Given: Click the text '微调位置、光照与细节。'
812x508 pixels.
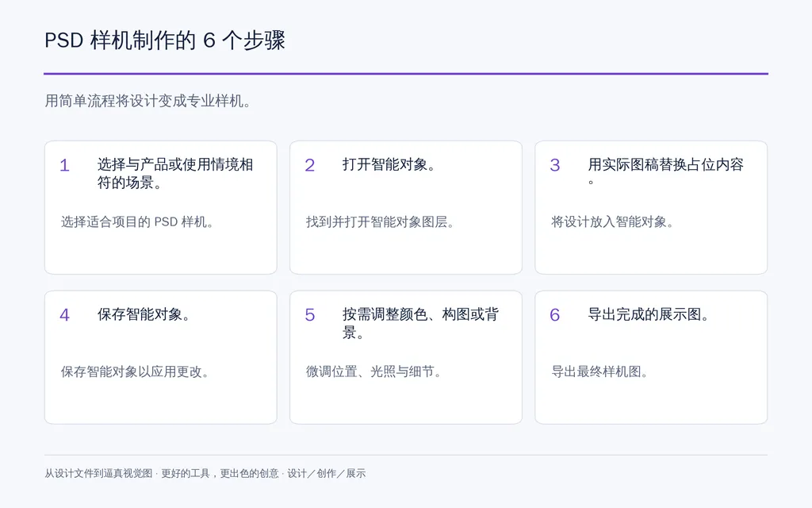Looking at the screenshot, I should tap(373, 371).
